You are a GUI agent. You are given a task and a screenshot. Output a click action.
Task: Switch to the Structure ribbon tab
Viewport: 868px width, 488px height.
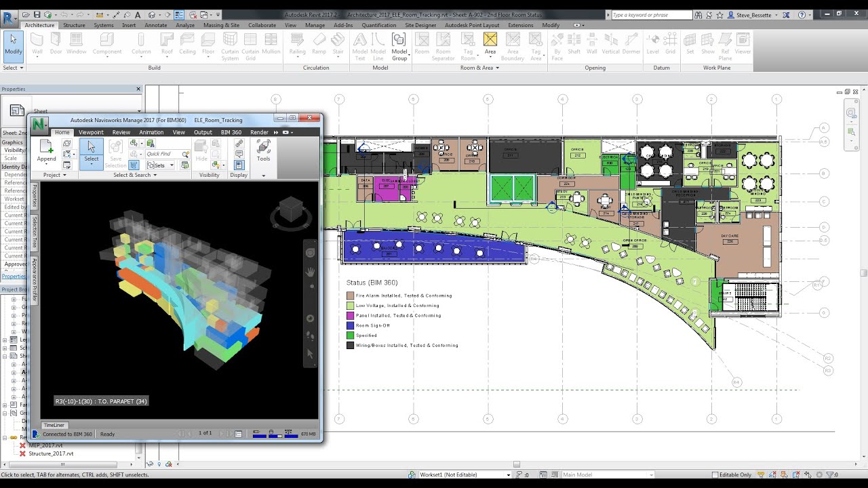pos(74,25)
